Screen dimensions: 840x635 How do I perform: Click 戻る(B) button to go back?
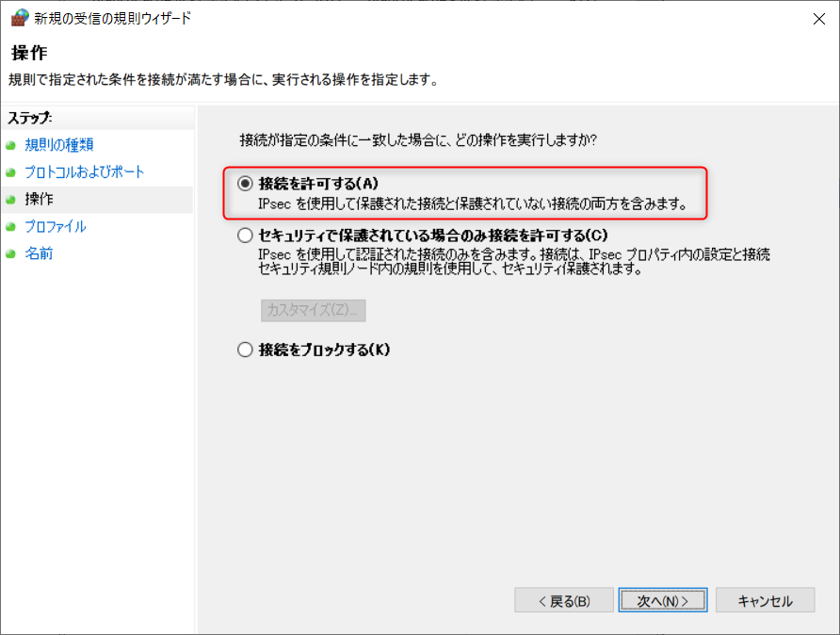564,600
